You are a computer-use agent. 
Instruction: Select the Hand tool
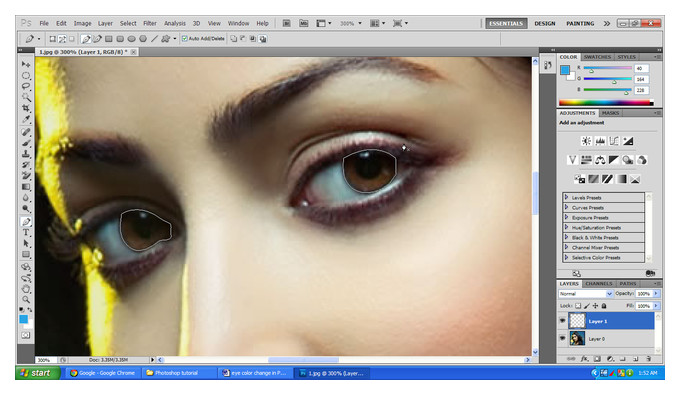26,289
